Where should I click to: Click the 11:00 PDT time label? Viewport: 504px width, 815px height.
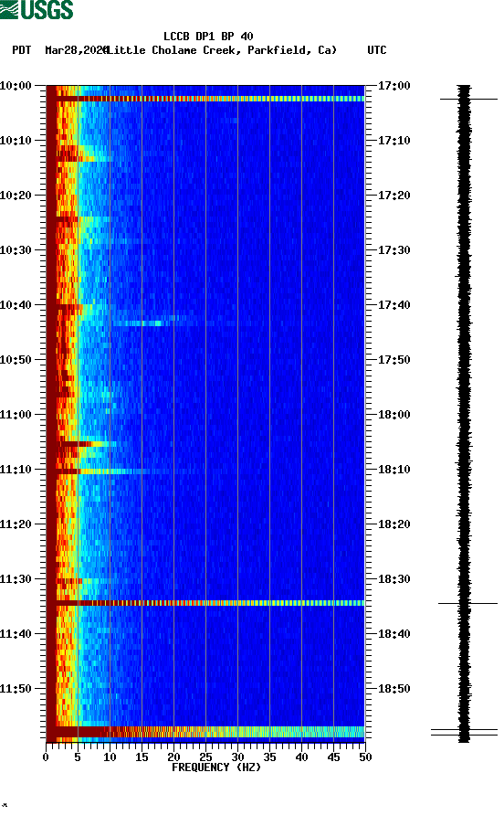click(16, 415)
